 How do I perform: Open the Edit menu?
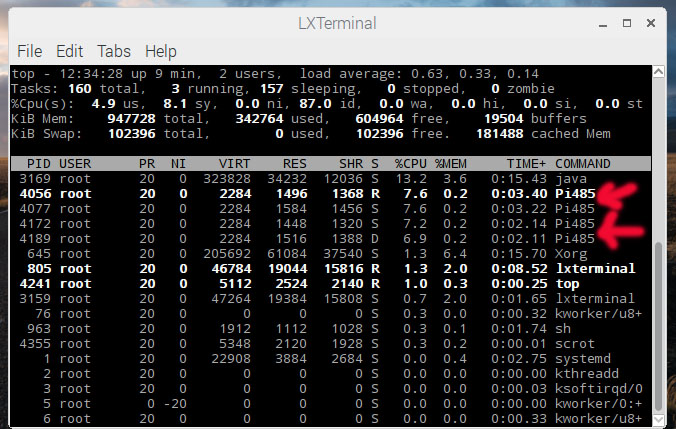pyautogui.click(x=69, y=51)
